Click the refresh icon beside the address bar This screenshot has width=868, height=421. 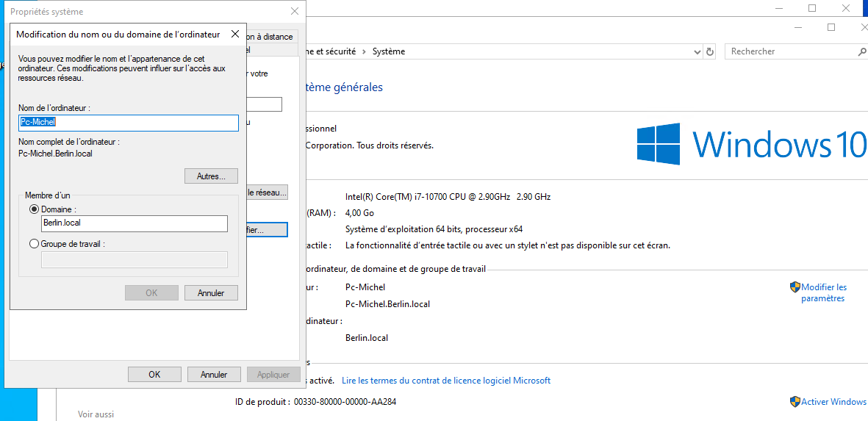pyautogui.click(x=710, y=52)
